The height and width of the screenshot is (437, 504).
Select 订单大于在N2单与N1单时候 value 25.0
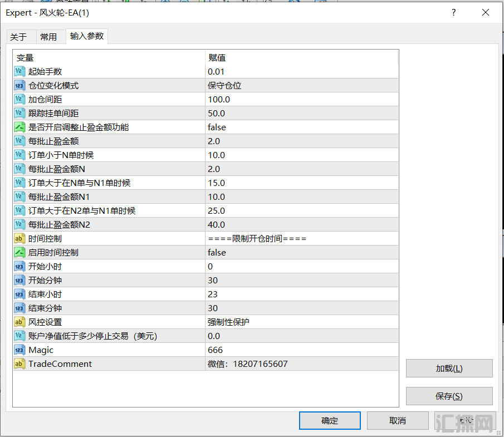pos(301,211)
